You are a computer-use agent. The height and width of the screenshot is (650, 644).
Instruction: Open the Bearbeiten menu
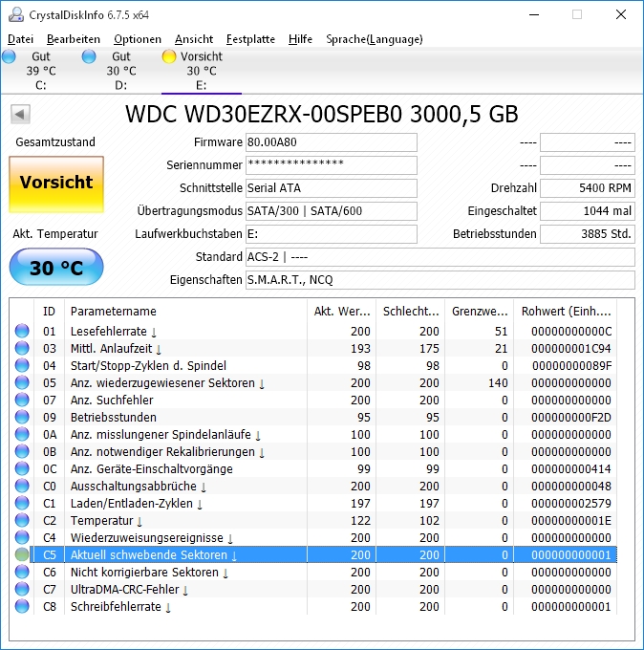[74, 39]
